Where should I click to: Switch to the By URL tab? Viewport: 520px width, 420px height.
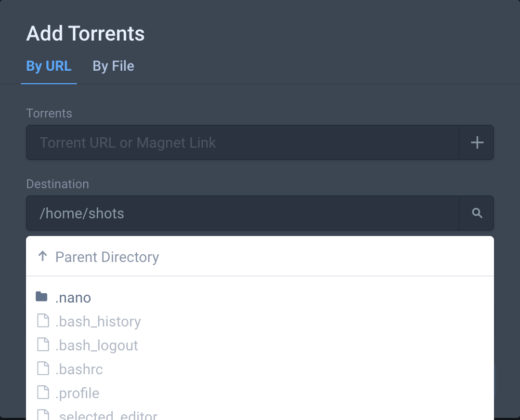coord(49,66)
